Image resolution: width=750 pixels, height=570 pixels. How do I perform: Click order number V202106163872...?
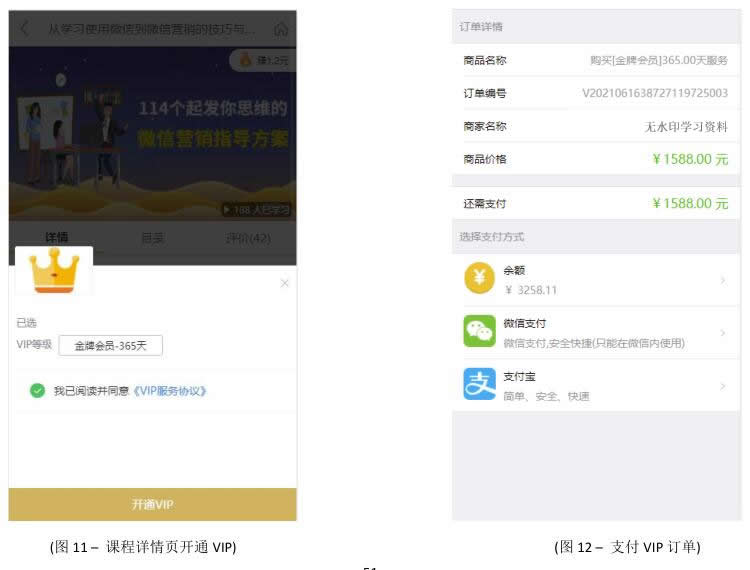click(x=655, y=93)
